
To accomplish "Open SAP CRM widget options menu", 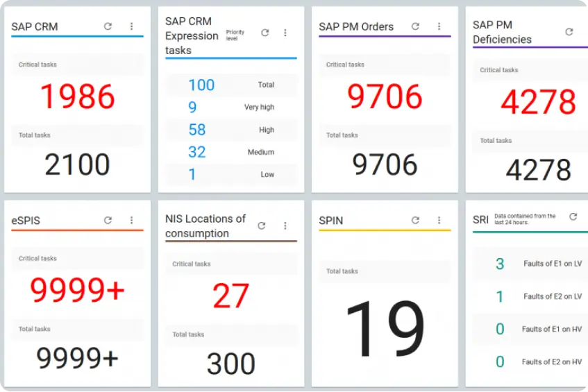I will [x=131, y=26].
